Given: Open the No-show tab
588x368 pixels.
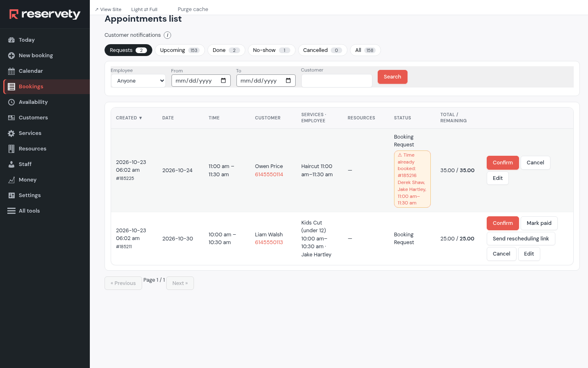Looking at the screenshot, I should 272,50.
